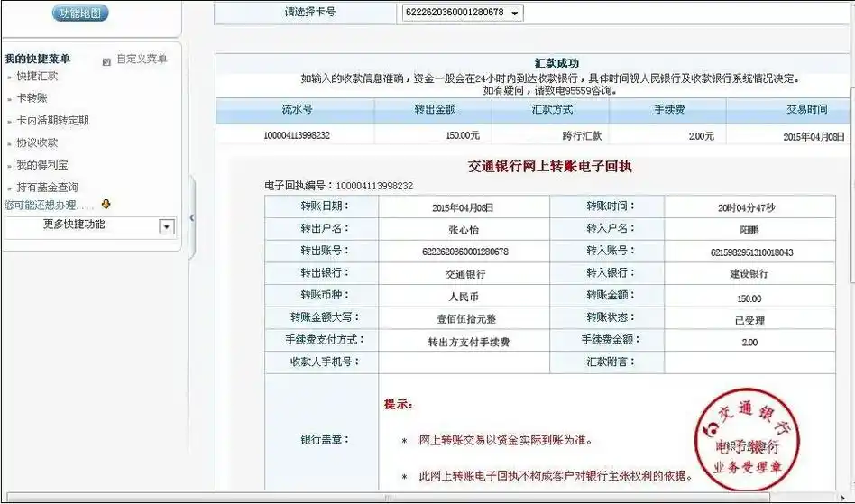This screenshot has width=855, height=504.
Task: Click the 汇款方式 column header
Action: (x=552, y=109)
